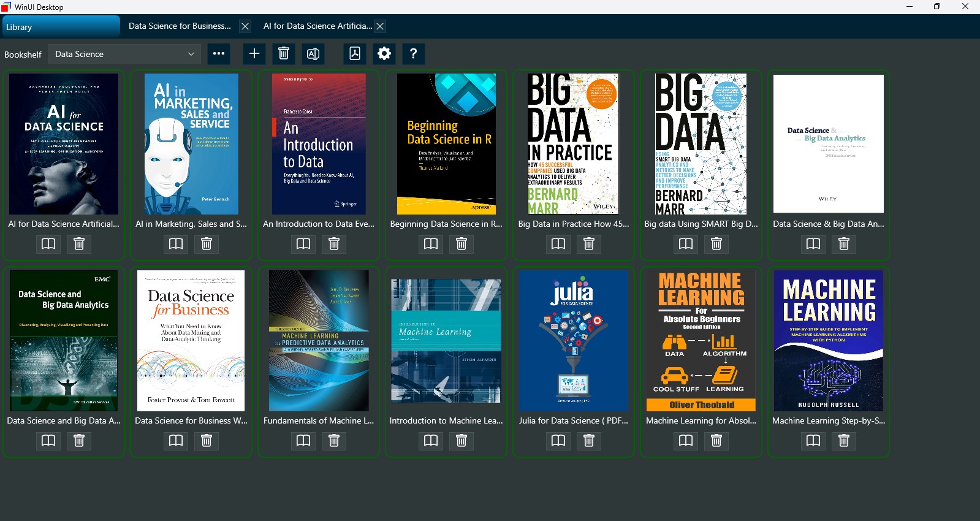Delete Beginning Data Science in R
The width and height of the screenshot is (980, 521).
click(462, 244)
